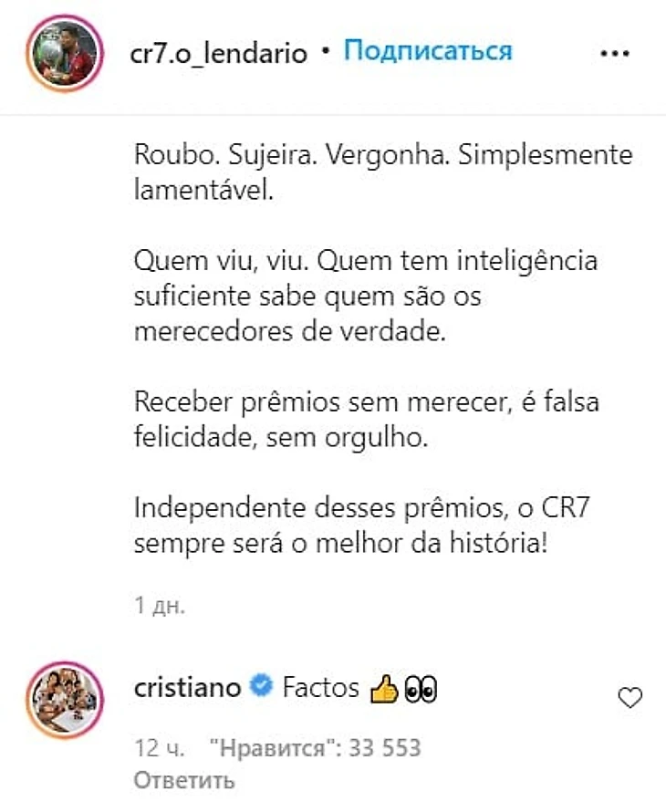The image size is (666, 812).
Task: Click the eyes emoji in cristiano's comment
Action: click(x=421, y=689)
